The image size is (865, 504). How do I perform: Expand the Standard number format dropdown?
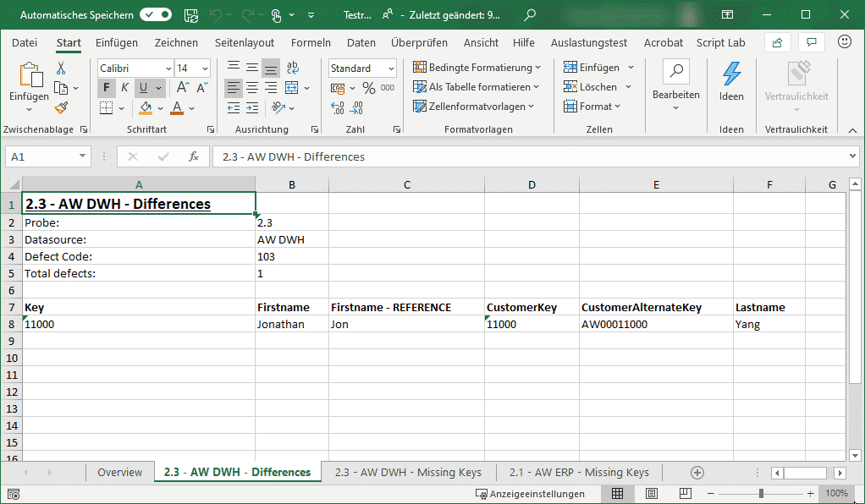click(391, 68)
